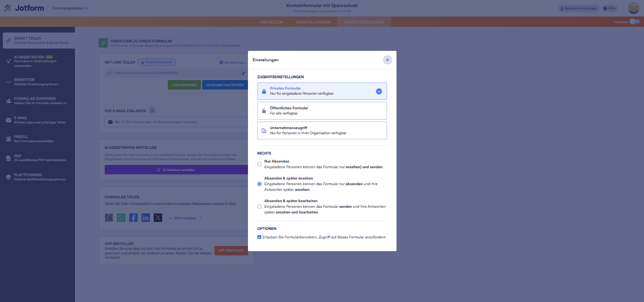644x302 pixels.
Task: Share via the Facebook icon
Action: click(133, 218)
